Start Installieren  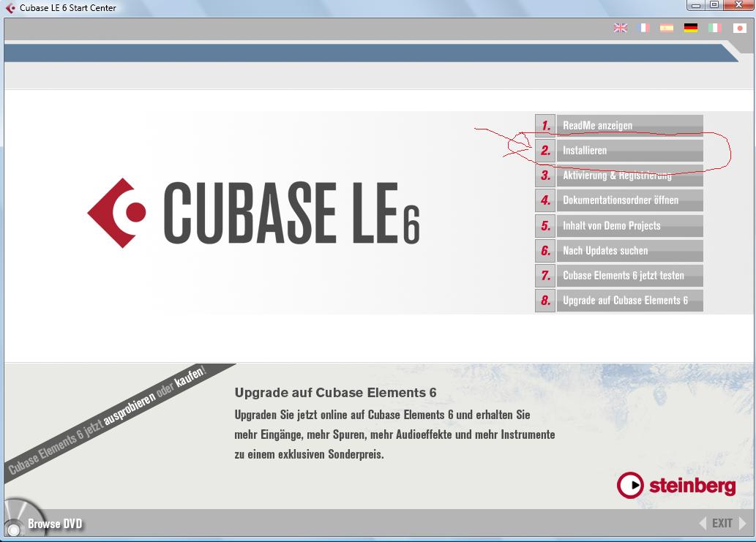629,151
